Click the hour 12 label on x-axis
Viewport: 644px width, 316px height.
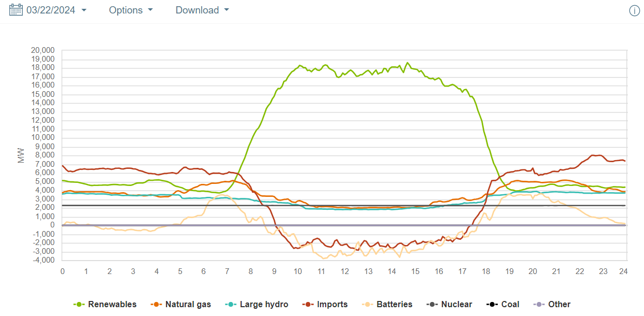pos(344,271)
